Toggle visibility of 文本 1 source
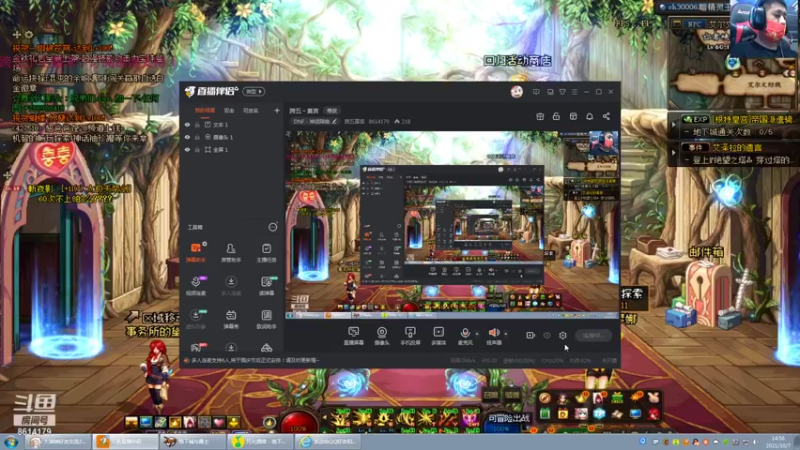Image resolution: width=800 pixels, height=450 pixels. coord(187,124)
